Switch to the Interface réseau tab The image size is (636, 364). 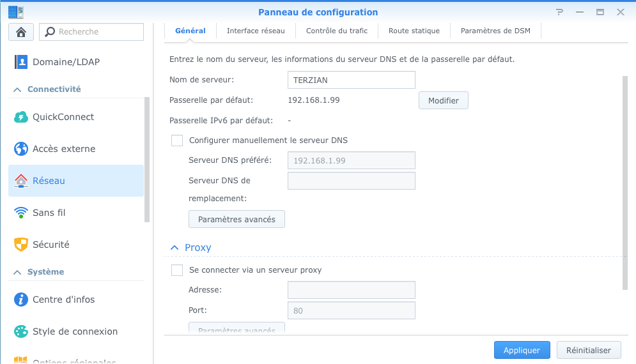(x=256, y=31)
